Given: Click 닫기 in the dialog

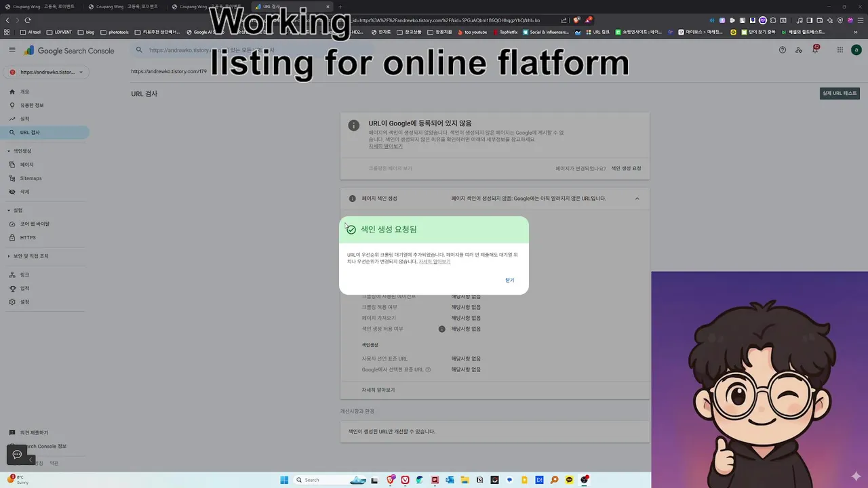Looking at the screenshot, I should click(510, 280).
